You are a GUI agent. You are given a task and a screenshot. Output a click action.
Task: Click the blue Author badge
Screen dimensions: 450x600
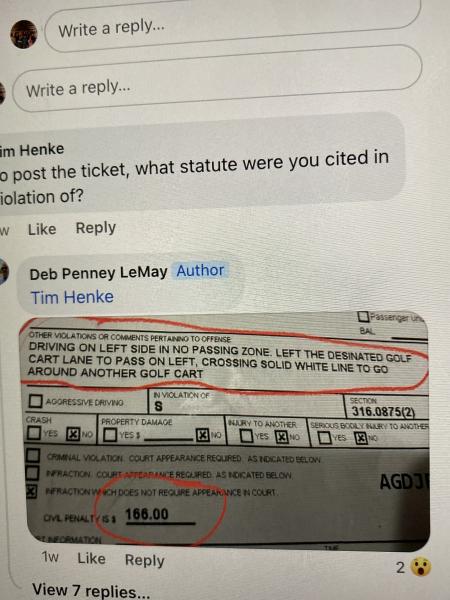click(200, 271)
